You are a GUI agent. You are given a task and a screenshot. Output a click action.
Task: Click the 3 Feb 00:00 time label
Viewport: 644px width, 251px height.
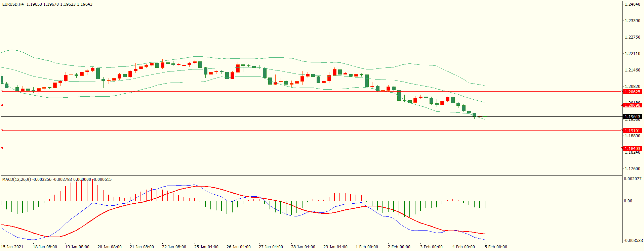[432, 247]
